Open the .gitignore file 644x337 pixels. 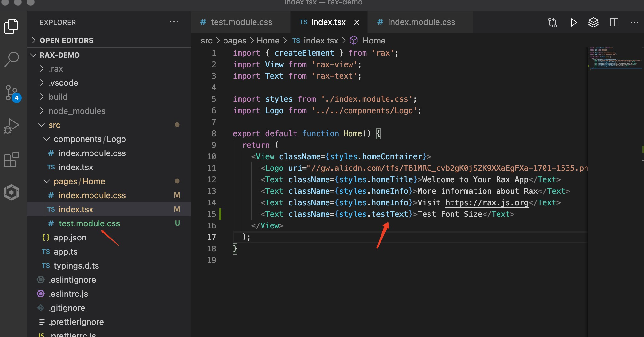click(x=109, y=308)
